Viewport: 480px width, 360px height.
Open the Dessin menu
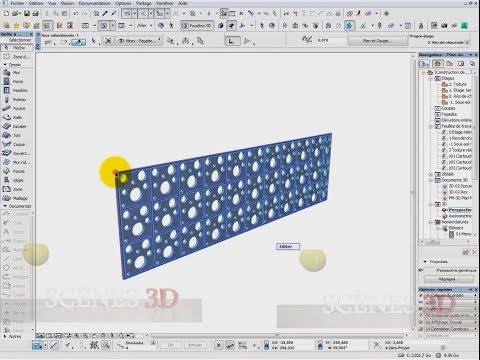(x=67, y=3)
